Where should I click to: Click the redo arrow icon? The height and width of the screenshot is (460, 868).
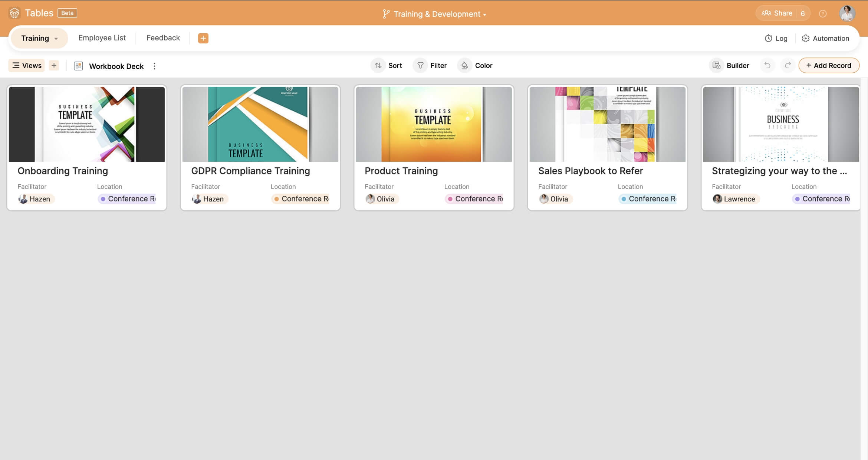pos(788,65)
